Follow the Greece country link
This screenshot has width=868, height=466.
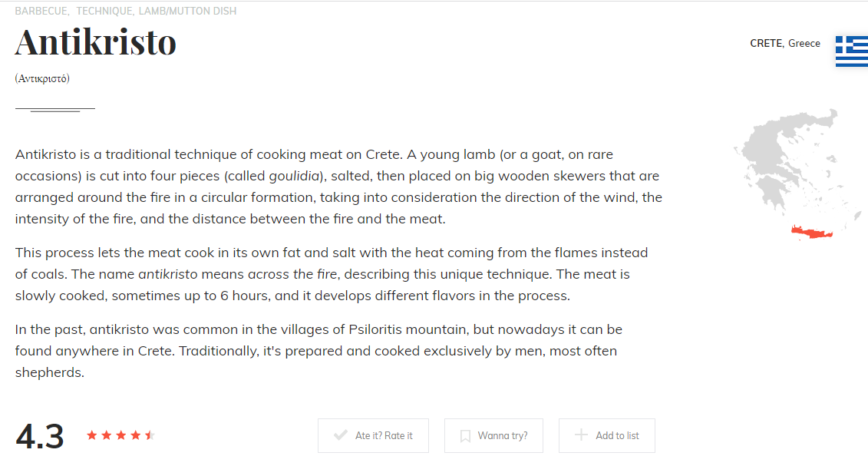click(x=804, y=44)
